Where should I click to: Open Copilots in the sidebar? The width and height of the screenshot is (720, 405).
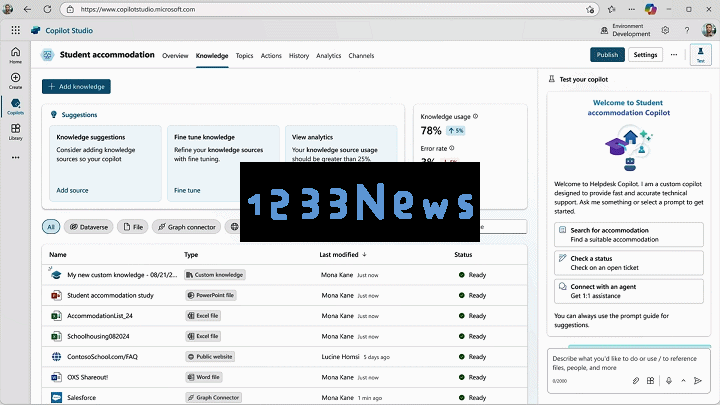pyautogui.click(x=16, y=106)
